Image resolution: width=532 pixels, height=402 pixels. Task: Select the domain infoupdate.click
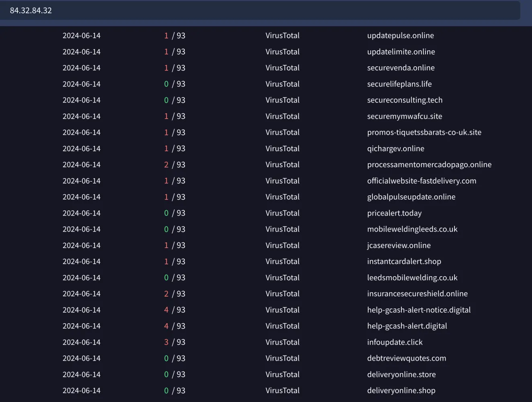[x=395, y=342]
